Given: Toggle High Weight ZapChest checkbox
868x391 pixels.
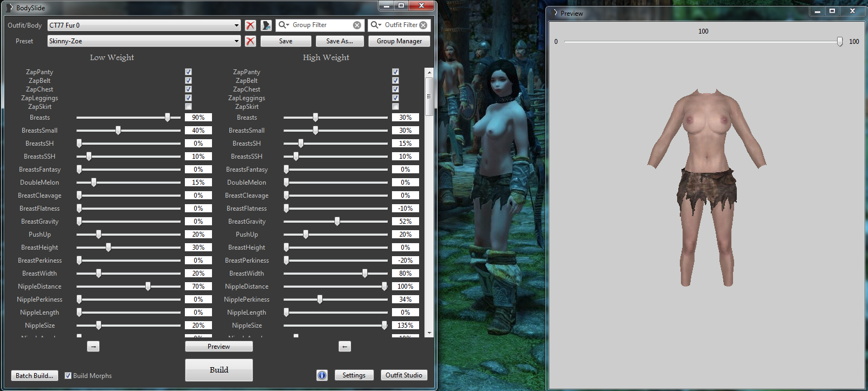Looking at the screenshot, I should tap(395, 89).
